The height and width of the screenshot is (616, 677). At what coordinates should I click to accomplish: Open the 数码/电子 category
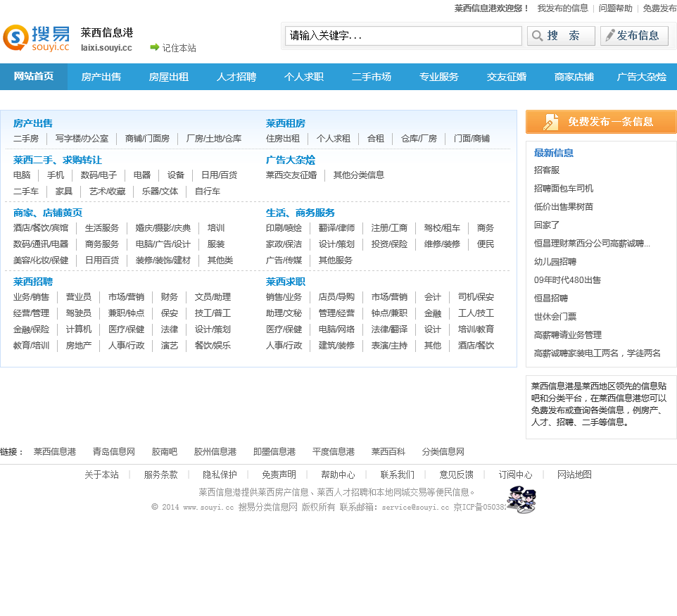99,175
